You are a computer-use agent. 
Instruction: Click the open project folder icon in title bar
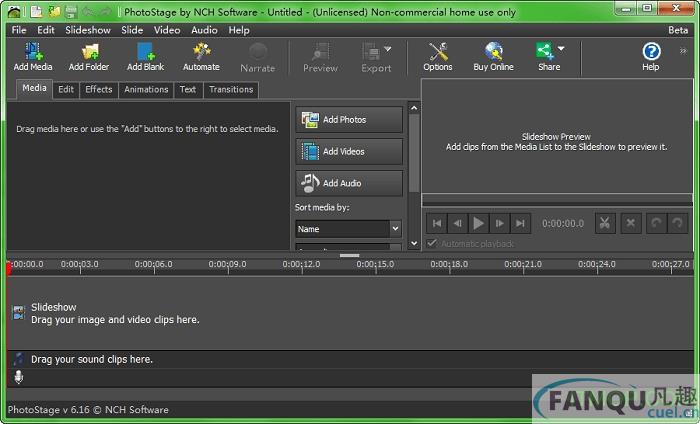coord(54,11)
